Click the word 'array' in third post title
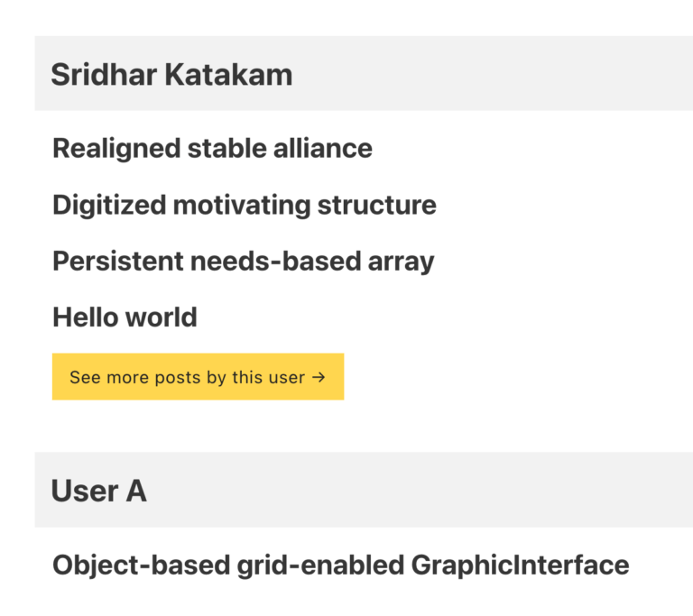 click(x=401, y=262)
